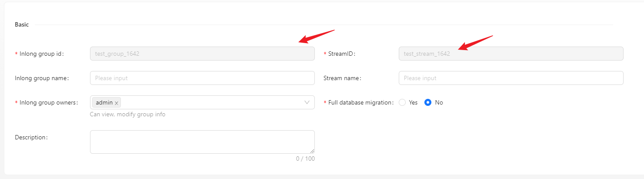Select Yes for Full database migration
644x179 pixels.
(402, 102)
